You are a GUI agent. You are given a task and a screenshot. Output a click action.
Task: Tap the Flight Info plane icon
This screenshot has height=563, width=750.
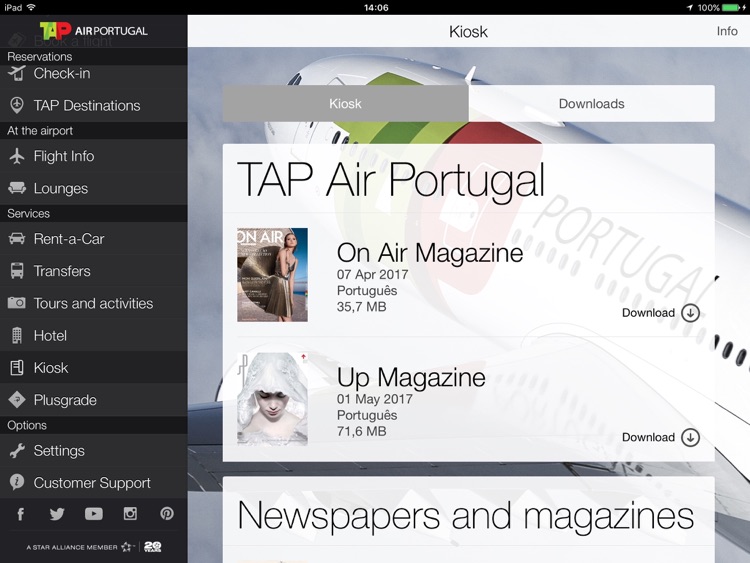click(17, 156)
